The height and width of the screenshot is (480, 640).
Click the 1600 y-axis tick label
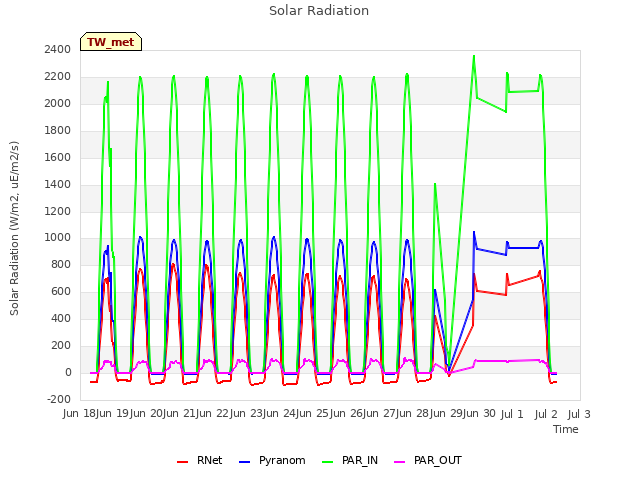point(58,157)
